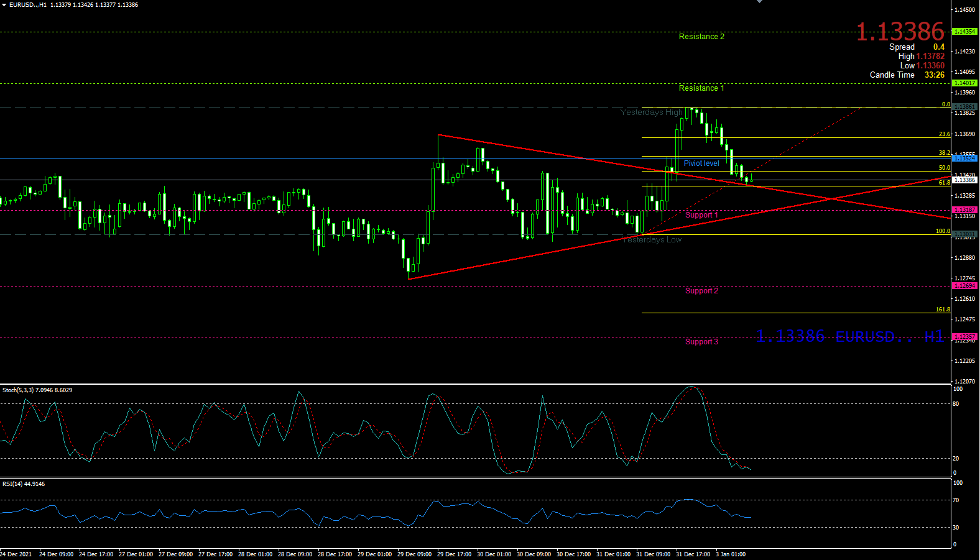Click the blue Piviot level label

click(x=701, y=163)
